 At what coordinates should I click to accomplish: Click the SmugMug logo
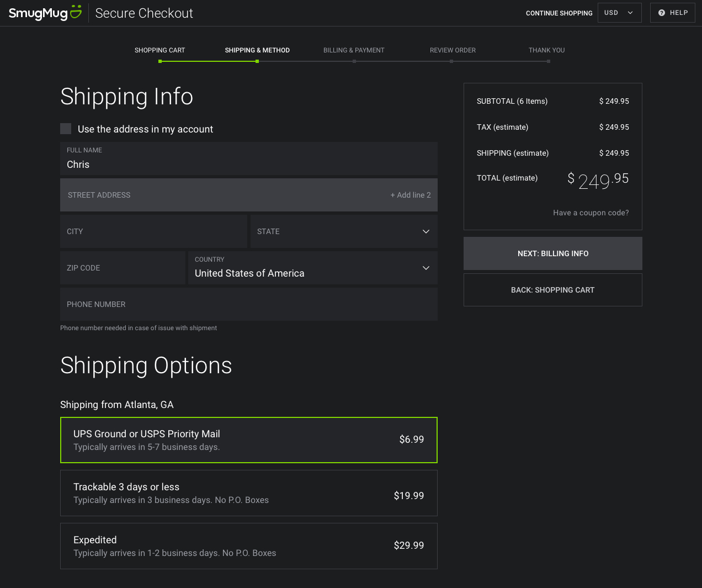point(45,13)
